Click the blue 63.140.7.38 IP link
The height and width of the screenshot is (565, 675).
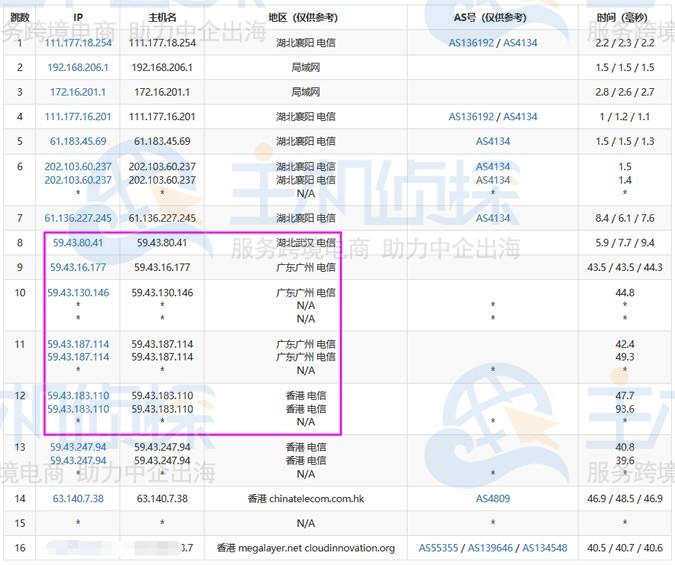click(78, 498)
